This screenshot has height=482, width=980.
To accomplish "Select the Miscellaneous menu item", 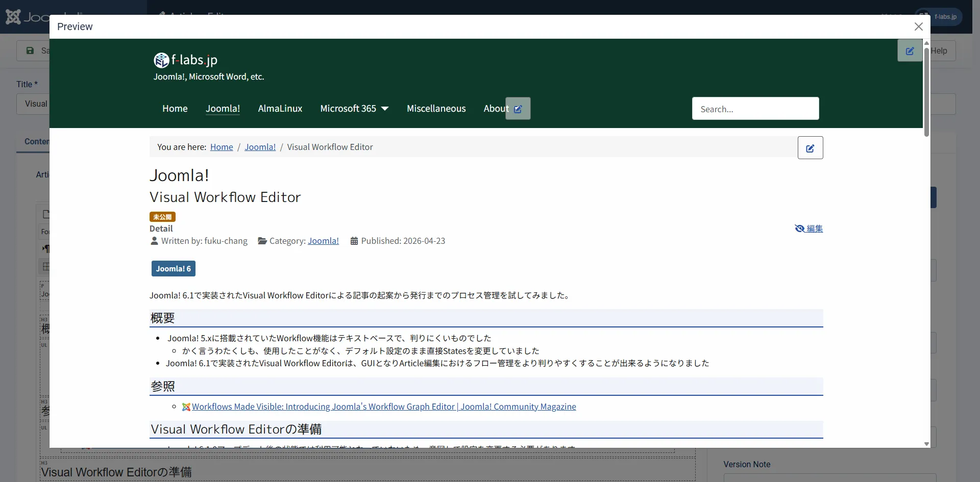I will (x=436, y=109).
